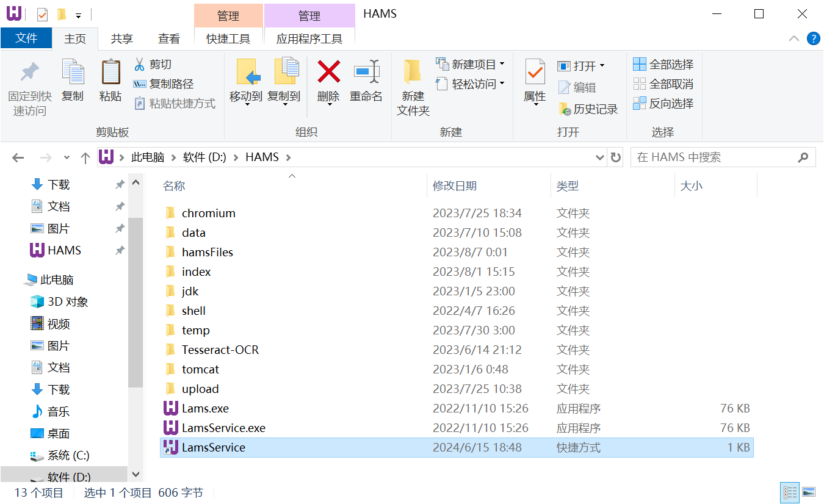Click Pin to Quick Access (固定到快速访问) icon
The height and width of the screenshot is (504, 824).
click(29, 73)
